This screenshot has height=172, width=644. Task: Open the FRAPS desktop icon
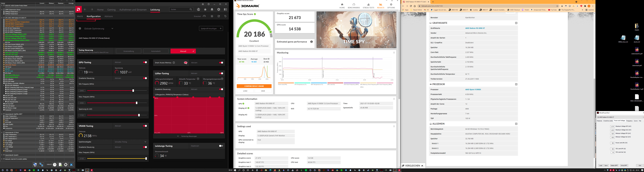[637, 27]
